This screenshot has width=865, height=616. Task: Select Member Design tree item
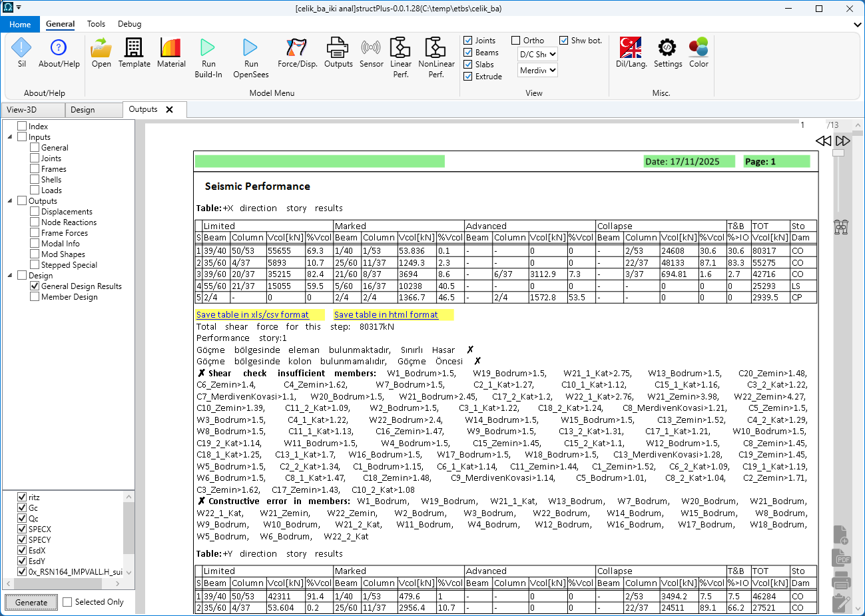tap(69, 297)
